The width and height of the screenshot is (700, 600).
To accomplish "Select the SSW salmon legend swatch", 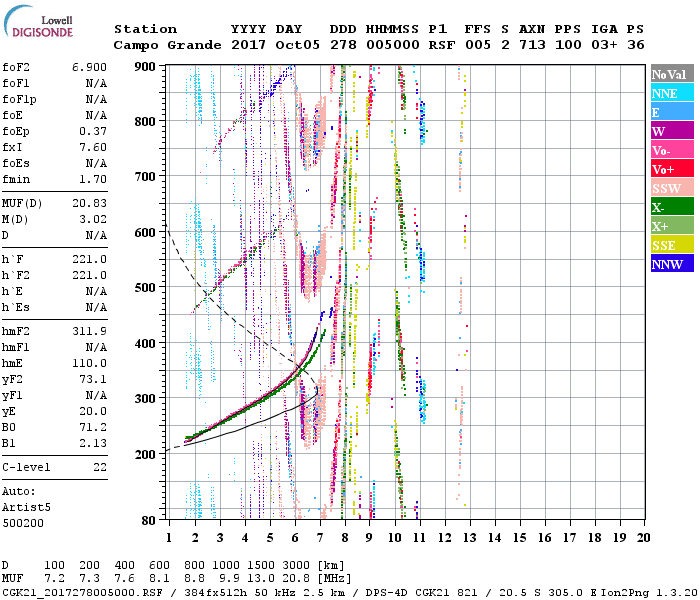I will (672, 188).
